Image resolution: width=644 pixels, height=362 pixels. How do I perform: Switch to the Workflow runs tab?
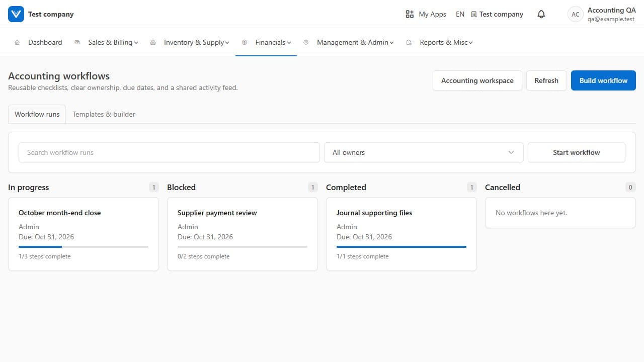pyautogui.click(x=37, y=114)
